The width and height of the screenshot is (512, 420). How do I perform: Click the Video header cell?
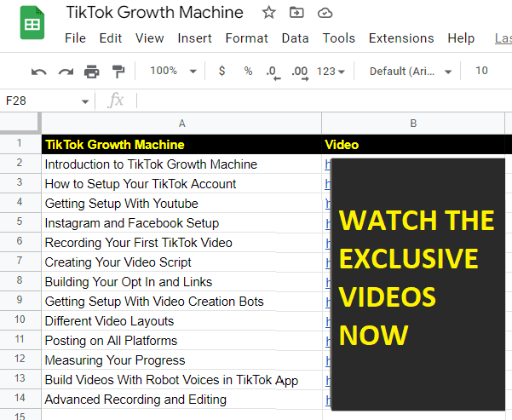[x=413, y=144]
